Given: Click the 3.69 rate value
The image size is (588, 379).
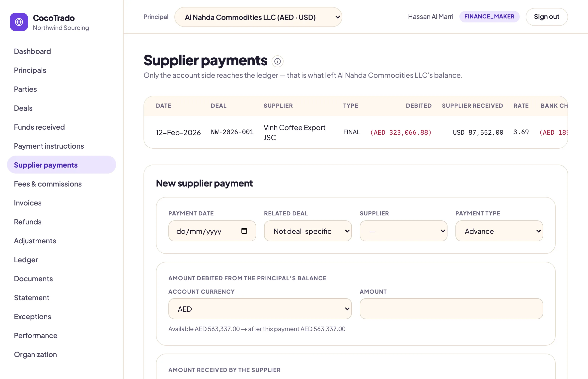Looking at the screenshot, I should [x=521, y=132].
